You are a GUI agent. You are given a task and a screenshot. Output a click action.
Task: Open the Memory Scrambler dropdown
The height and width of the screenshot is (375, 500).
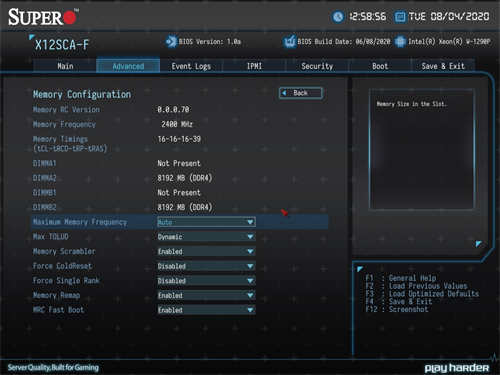tap(206, 251)
